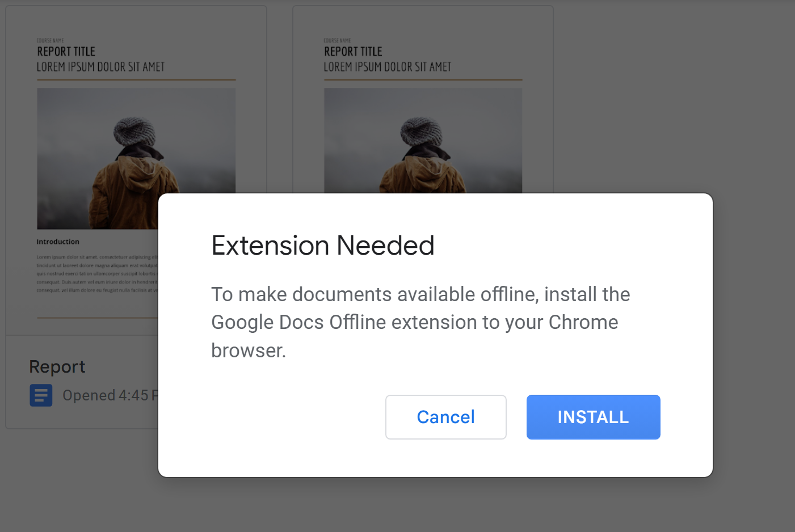This screenshot has width=795, height=532.
Task: Click "Introduction" heading in left thumbnail
Action: [58, 242]
